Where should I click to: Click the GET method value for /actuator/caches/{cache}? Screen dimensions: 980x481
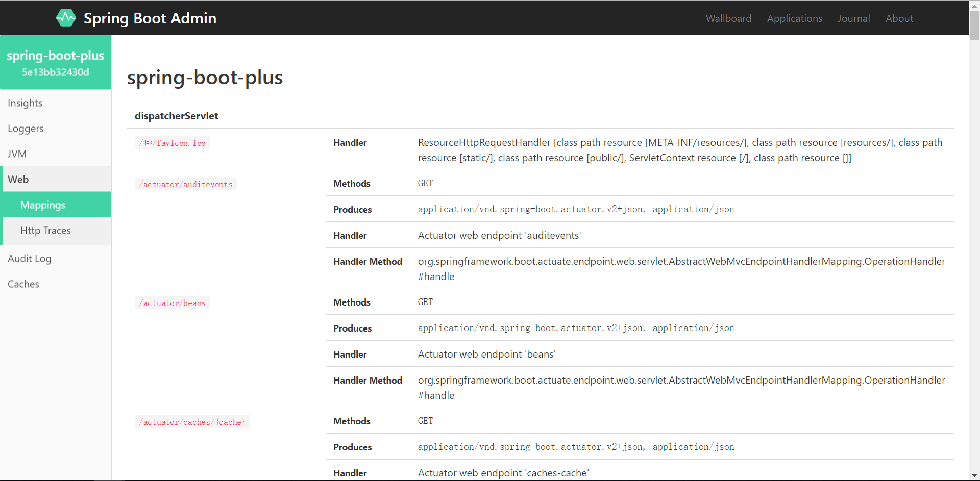click(x=425, y=421)
